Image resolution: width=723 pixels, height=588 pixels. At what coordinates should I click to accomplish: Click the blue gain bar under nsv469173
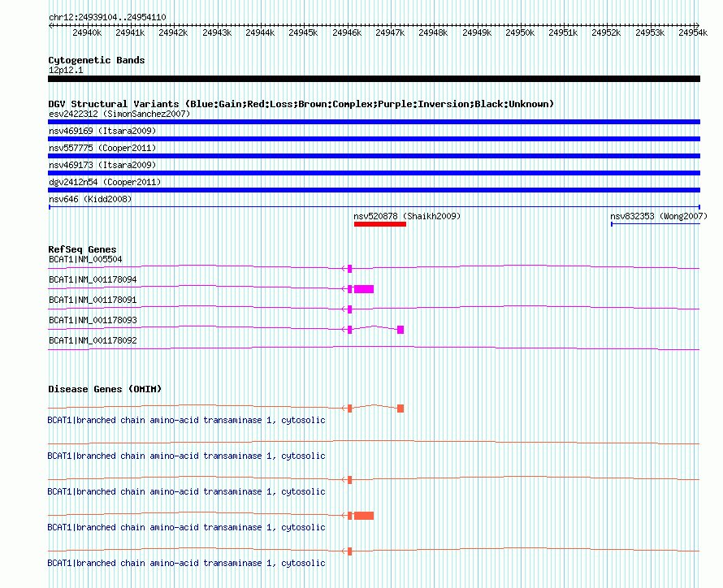(374, 173)
